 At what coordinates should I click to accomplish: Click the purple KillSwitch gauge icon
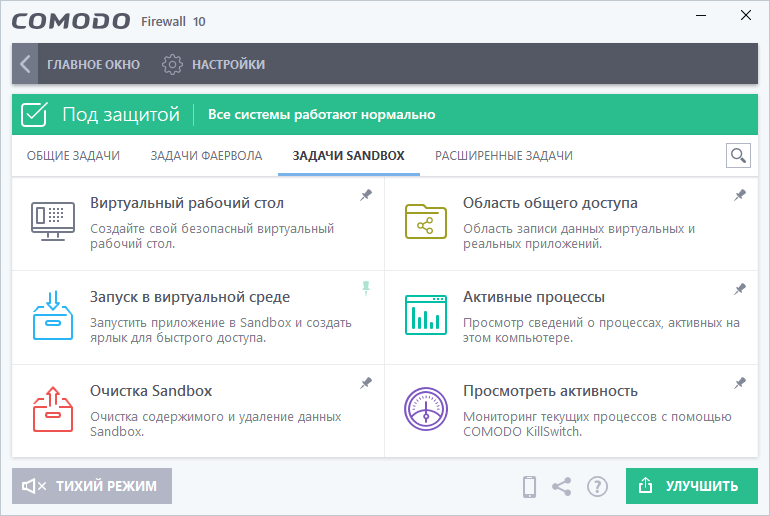click(426, 409)
